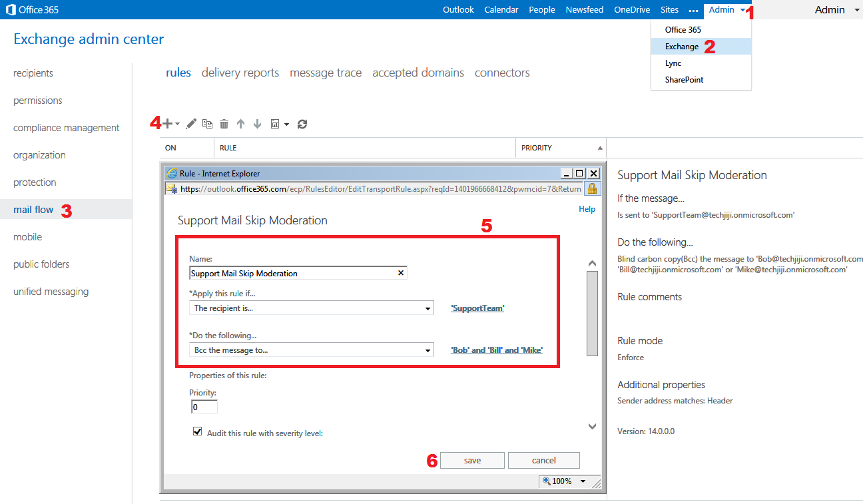Toggle 'Audit this rule with severity level'
The width and height of the screenshot is (863, 504).
point(197,431)
